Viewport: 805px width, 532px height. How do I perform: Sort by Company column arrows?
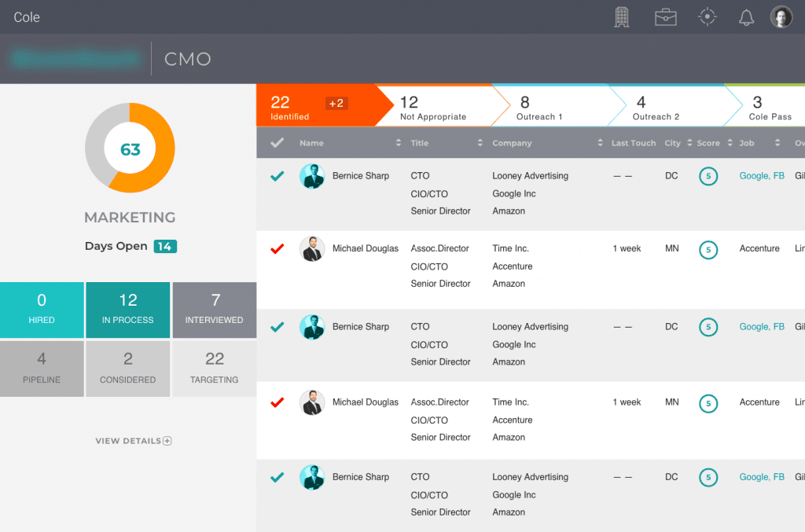[600, 142]
